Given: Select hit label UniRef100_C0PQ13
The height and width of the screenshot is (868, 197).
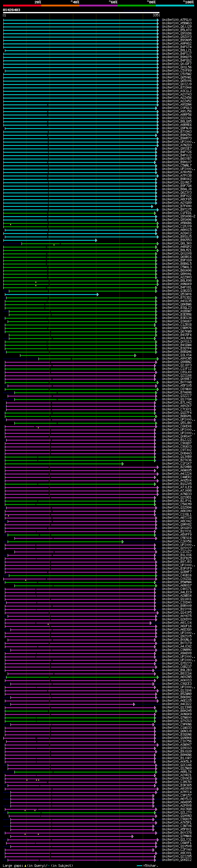Looking at the screenshot, I should [x=177, y=108].
